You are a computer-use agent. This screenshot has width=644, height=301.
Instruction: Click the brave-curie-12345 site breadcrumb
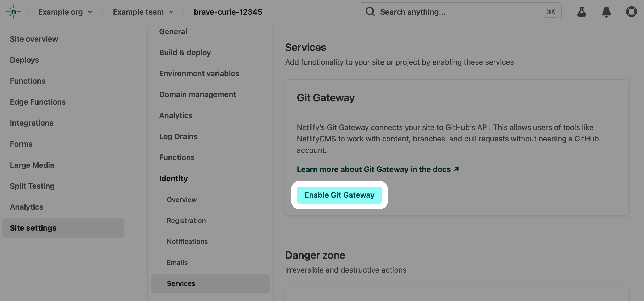(228, 12)
